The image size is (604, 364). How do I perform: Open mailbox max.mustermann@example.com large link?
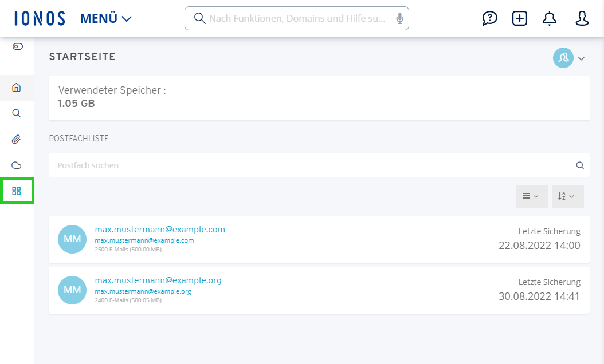coord(160,230)
